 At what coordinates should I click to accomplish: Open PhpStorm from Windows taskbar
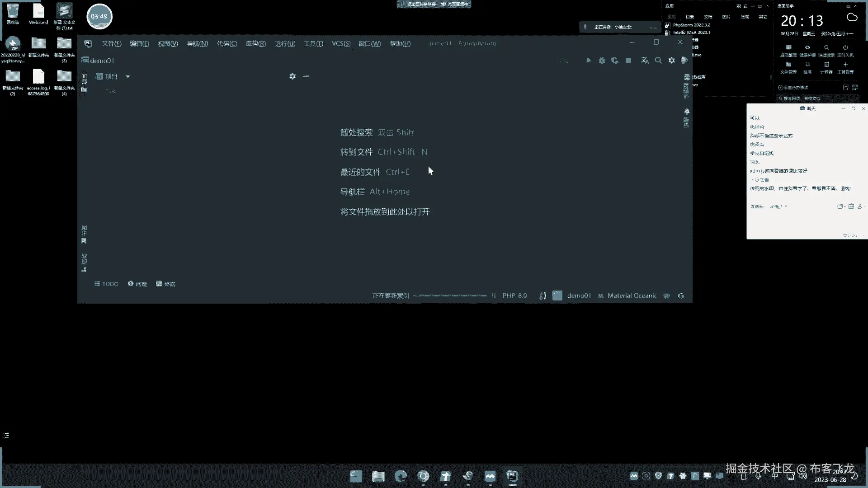click(512, 476)
